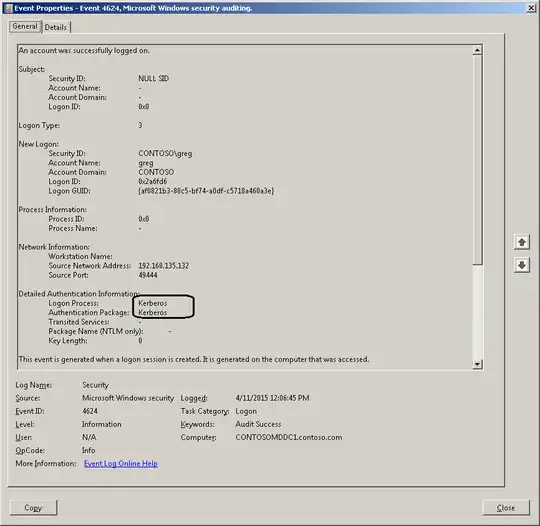Screen dimensions: 540x526
Task: Click the vertical scrollbar thumb in description box
Action: tap(477, 160)
